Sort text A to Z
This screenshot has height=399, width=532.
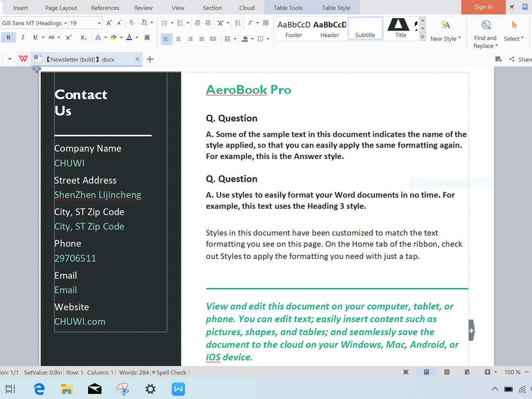point(238,23)
